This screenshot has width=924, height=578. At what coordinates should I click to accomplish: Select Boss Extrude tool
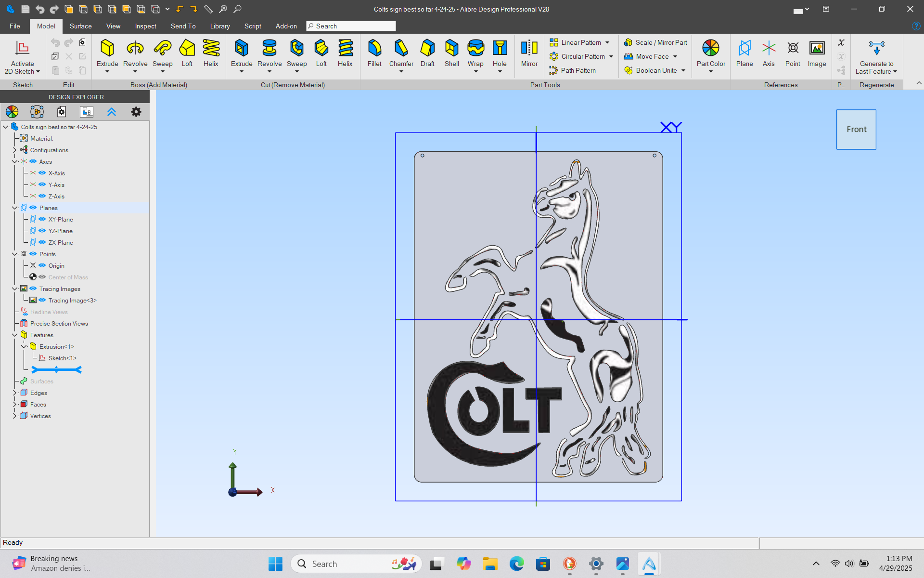click(x=107, y=53)
